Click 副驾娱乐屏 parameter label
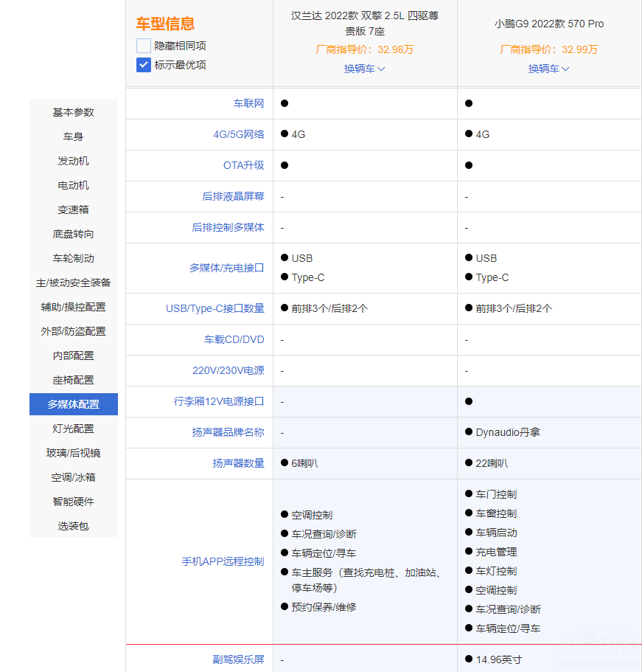Screen dimensions: 642x672 coord(238,659)
